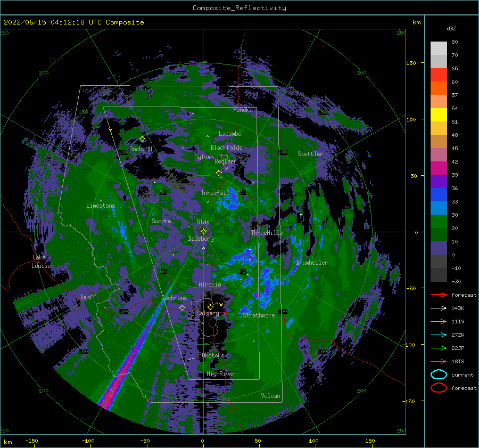Pick the top light-gray 80 dBZ swatch

439,48
